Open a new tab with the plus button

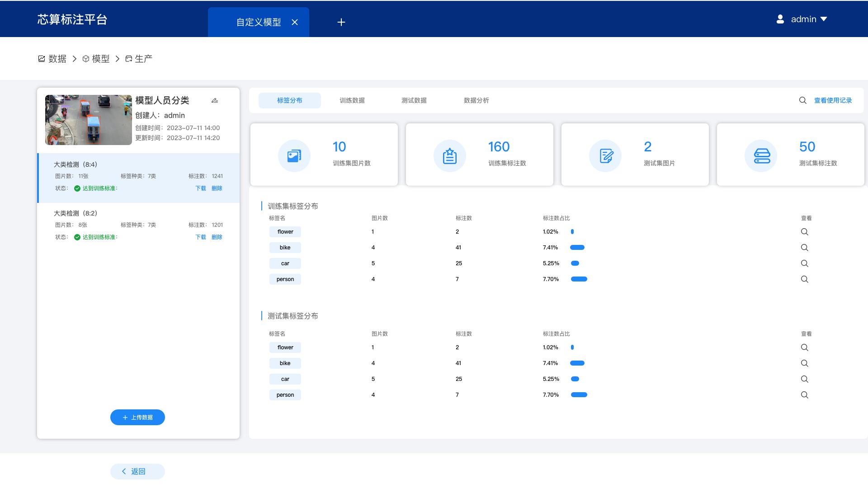(341, 22)
